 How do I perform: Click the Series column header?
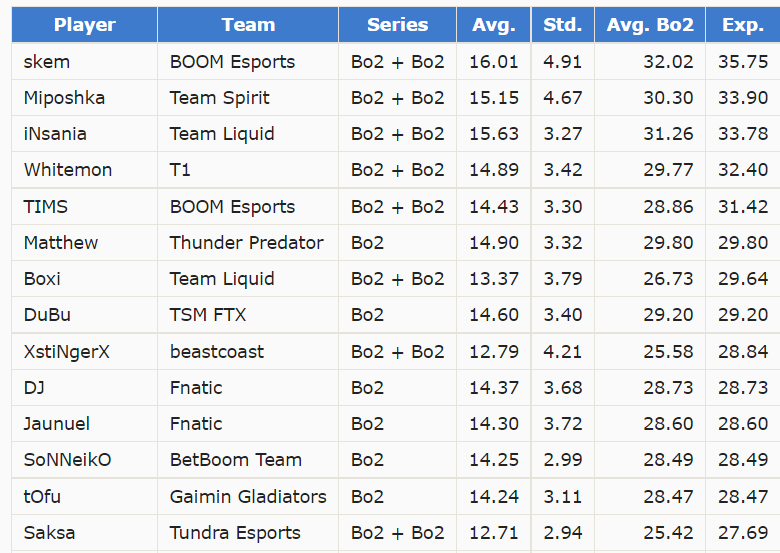[x=397, y=25]
